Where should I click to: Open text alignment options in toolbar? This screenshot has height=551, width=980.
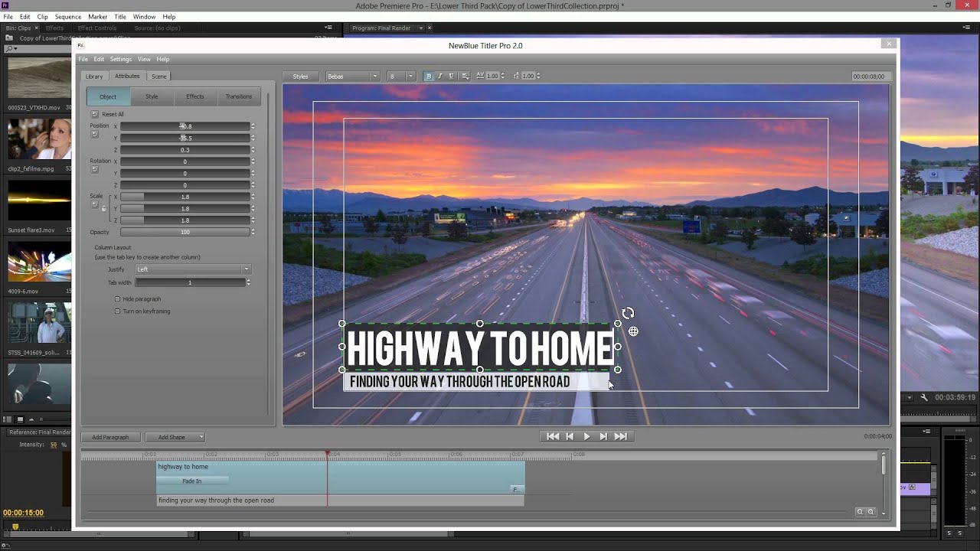tap(464, 76)
